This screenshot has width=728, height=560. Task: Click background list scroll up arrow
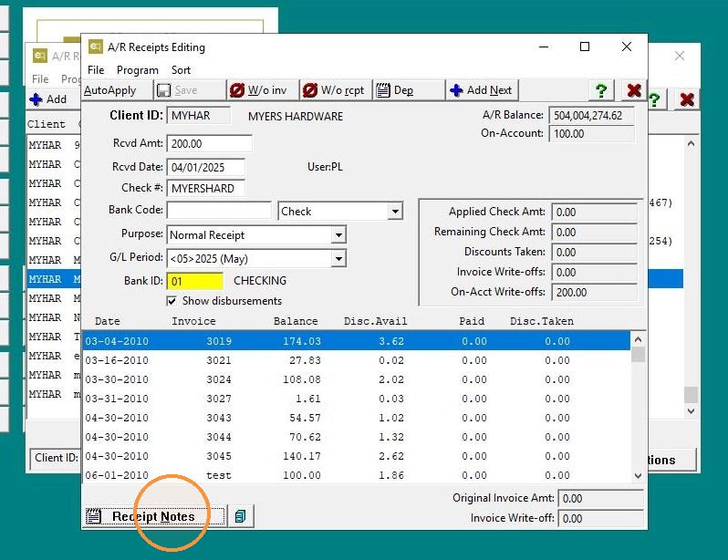click(x=691, y=144)
